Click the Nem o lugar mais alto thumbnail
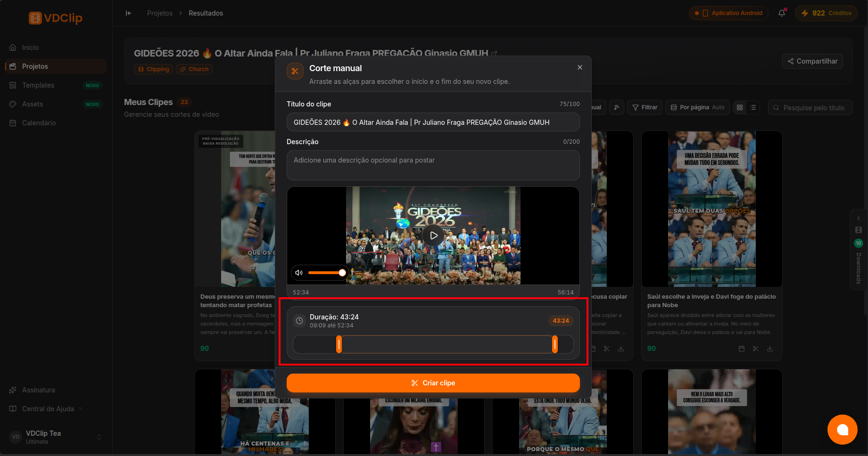Viewport: 868px width, 456px height. coord(712,412)
